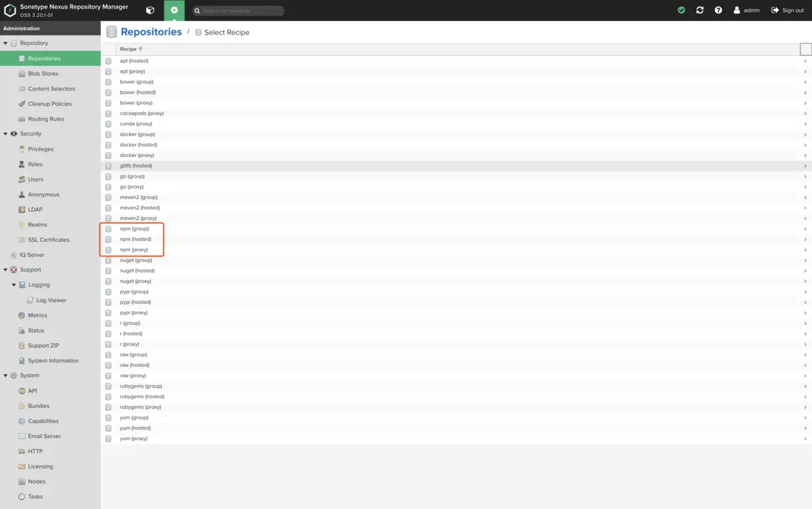Select the gitlfs (hosted) recipe
This screenshot has height=509, width=812.
point(456,166)
